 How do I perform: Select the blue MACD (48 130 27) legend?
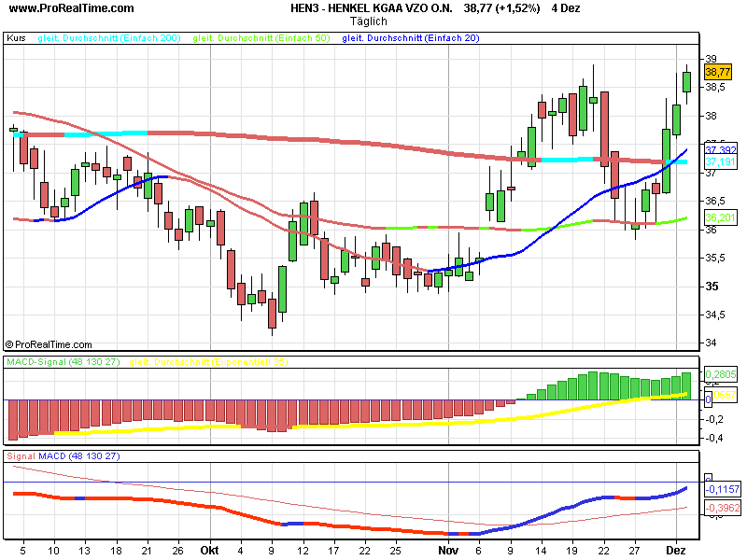79,456
